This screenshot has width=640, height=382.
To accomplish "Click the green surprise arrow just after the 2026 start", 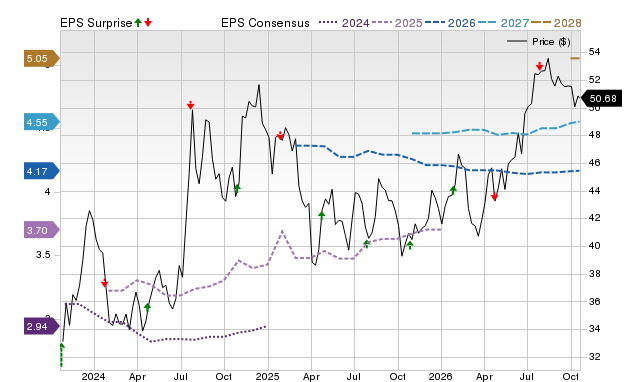I will point(453,190).
